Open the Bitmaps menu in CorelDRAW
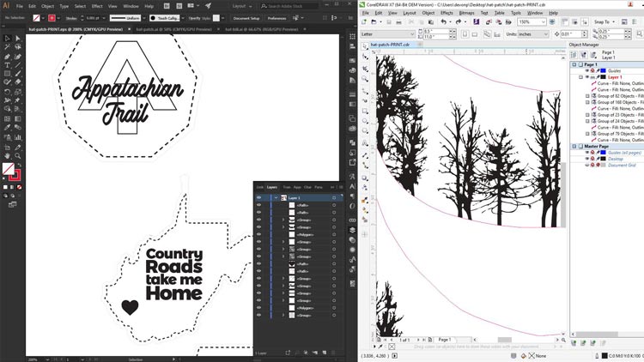Screen dimensions: 644x362 (x=466, y=13)
